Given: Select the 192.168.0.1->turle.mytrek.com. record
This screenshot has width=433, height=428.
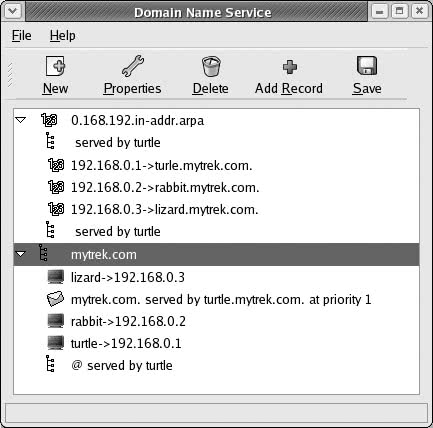Looking at the screenshot, I should [x=162, y=165].
